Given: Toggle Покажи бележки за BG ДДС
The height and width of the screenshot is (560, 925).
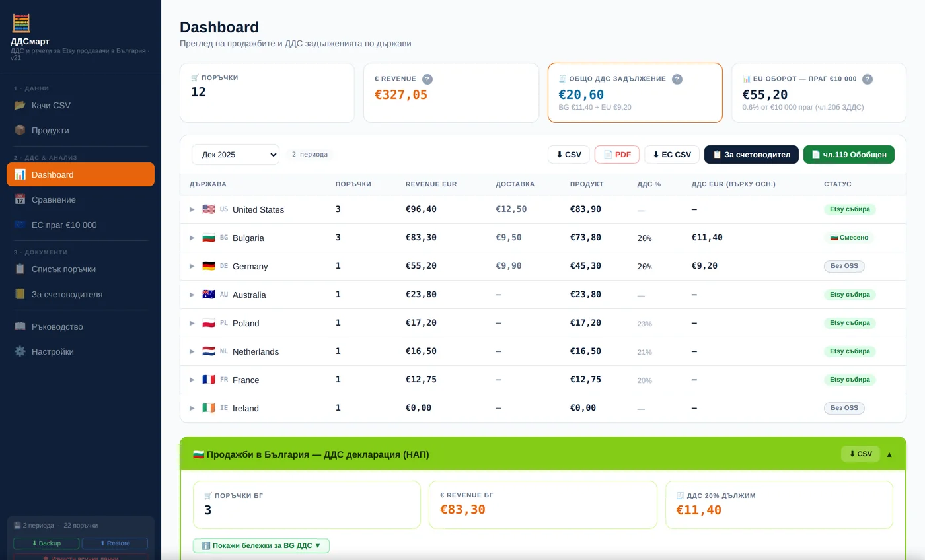Looking at the screenshot, I should (x=261, y=545).
